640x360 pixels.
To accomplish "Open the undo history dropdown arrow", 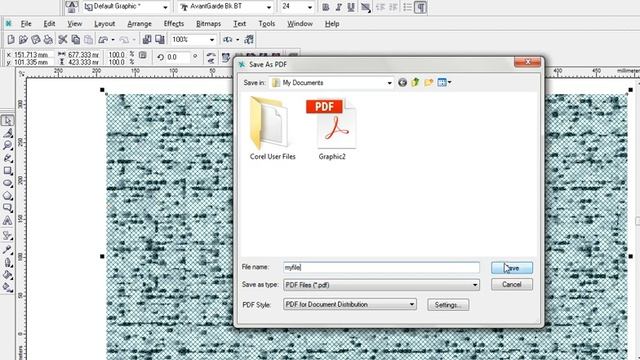I will 113,40.
